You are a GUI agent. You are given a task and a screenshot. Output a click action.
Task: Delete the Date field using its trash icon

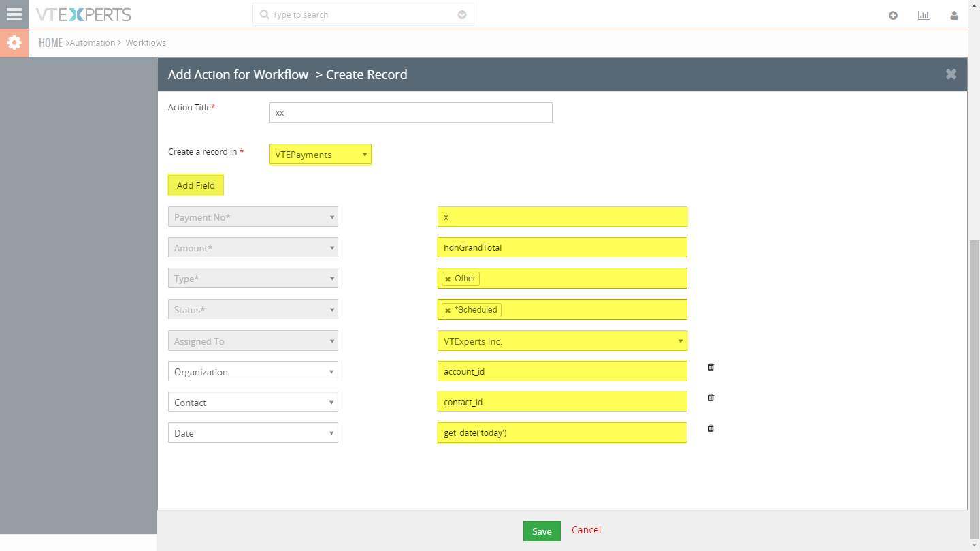(710, 428)
